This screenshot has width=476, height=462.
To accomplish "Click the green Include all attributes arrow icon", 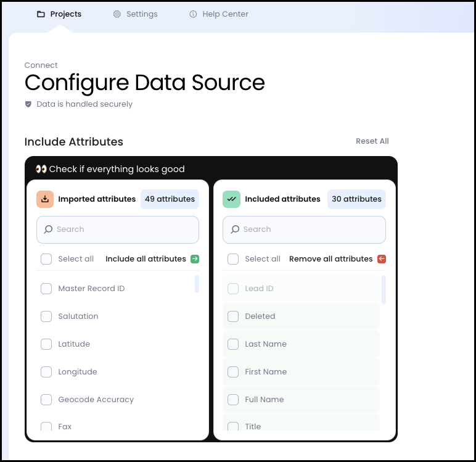I will pos(195,259).
